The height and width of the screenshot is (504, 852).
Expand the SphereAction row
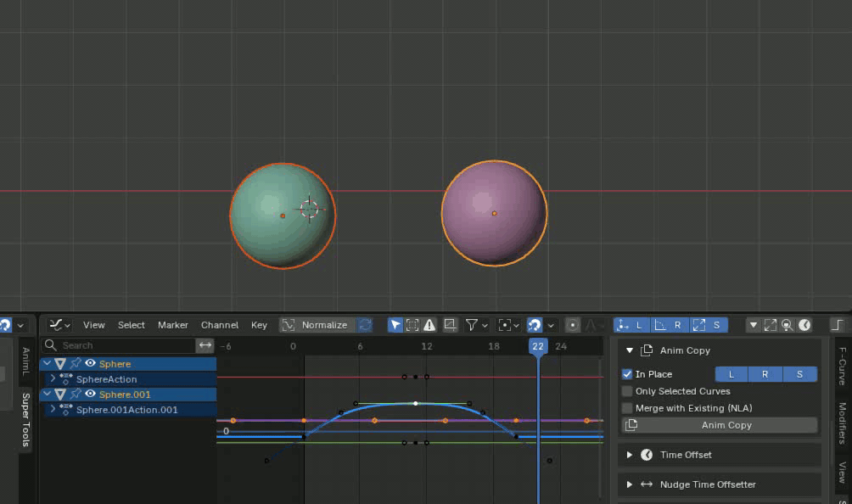tap(53, 378)
